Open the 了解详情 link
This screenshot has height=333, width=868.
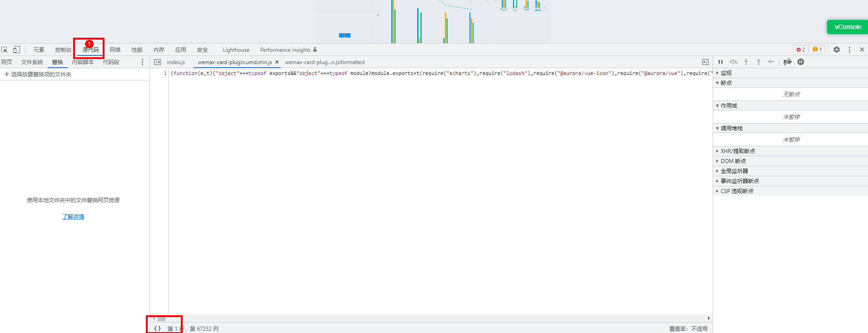coord(73,217)
